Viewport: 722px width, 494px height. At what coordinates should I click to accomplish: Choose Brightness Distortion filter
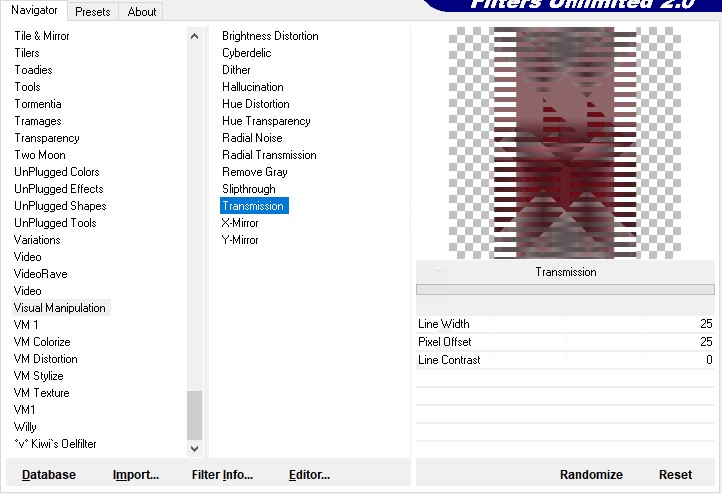(x=270, y=36)
